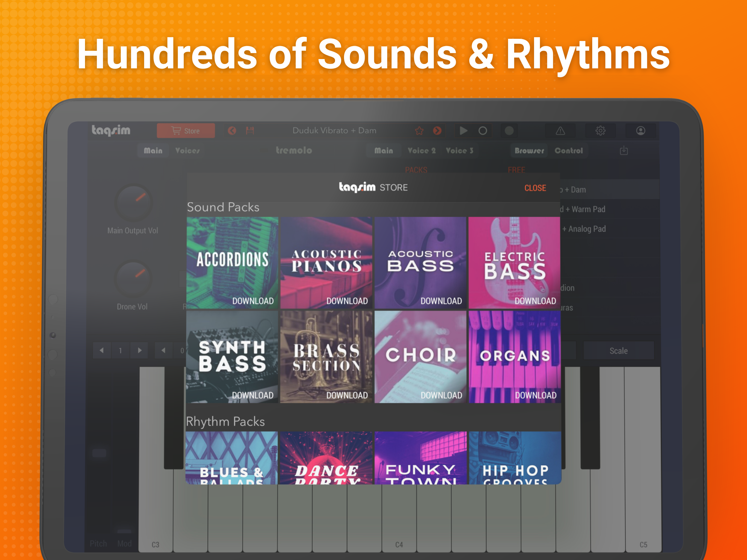747x560 pixels.
Task: Open the user account icon
Action: point(640,131)
